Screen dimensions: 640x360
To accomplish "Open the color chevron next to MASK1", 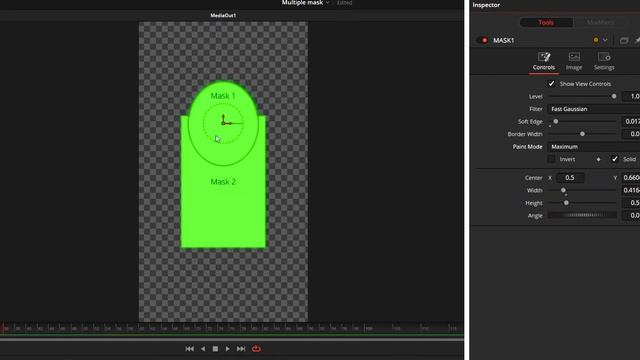I will coord(605,40).
